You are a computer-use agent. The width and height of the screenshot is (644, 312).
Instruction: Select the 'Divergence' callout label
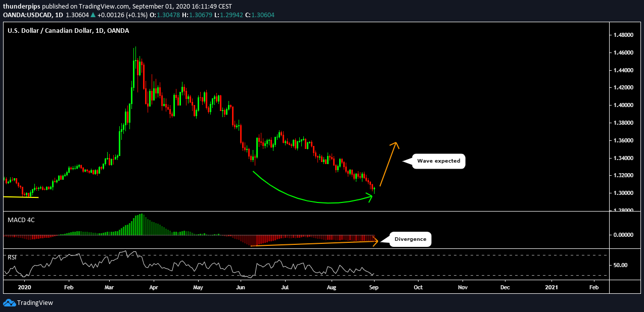pos(410,239)
